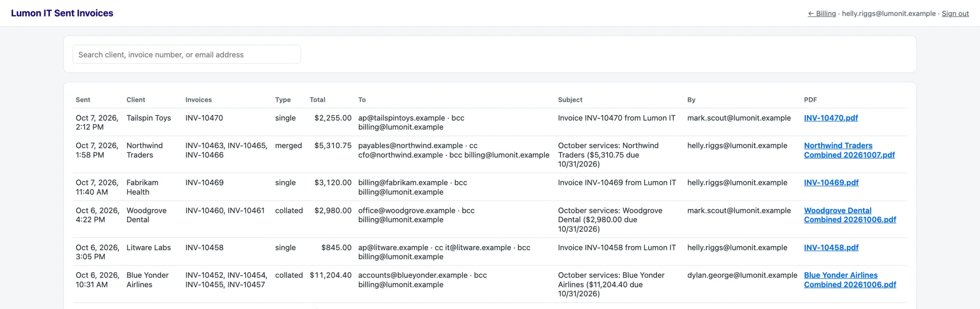Select the Northwind Traders client cell
Image resolution: width=980 pixels, height=309 pixels.
point(145,150)
